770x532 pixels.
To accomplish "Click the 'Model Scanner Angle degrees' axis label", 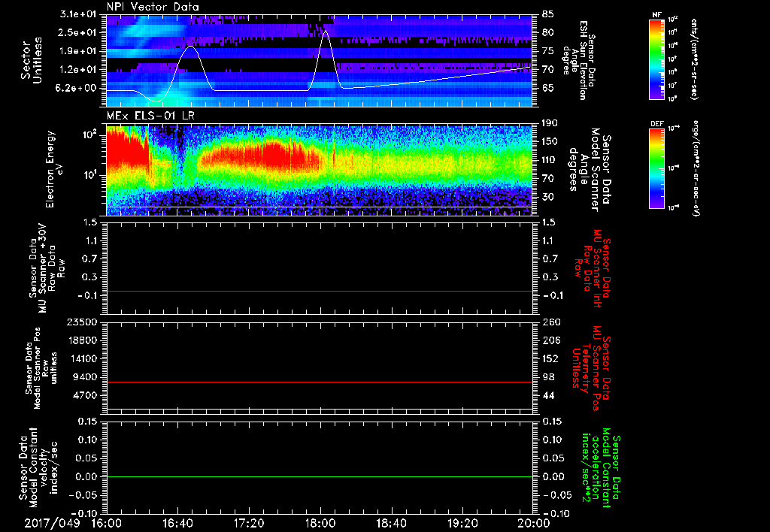I will coord(590,170).
